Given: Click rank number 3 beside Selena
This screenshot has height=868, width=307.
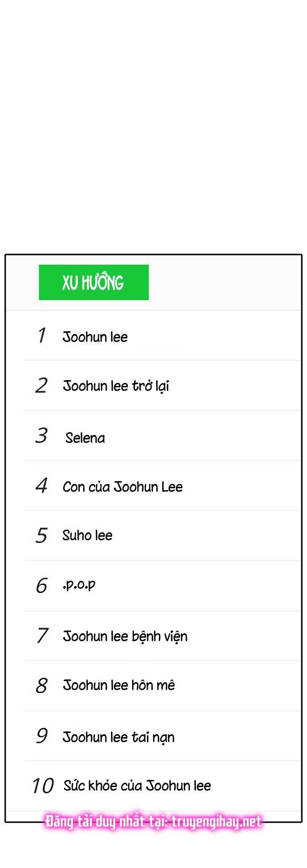Looking at the screenshot, I should 41,435.
